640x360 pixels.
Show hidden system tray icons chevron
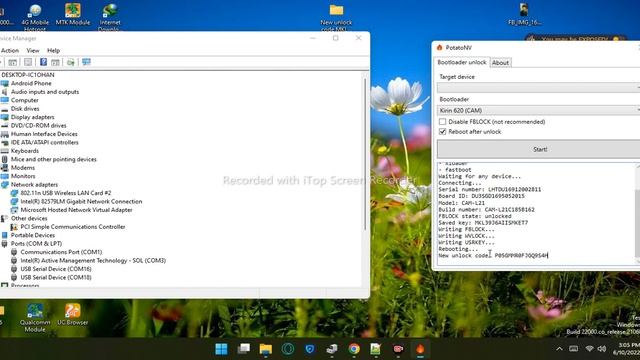pyautogui.click(x=559, y=349)
